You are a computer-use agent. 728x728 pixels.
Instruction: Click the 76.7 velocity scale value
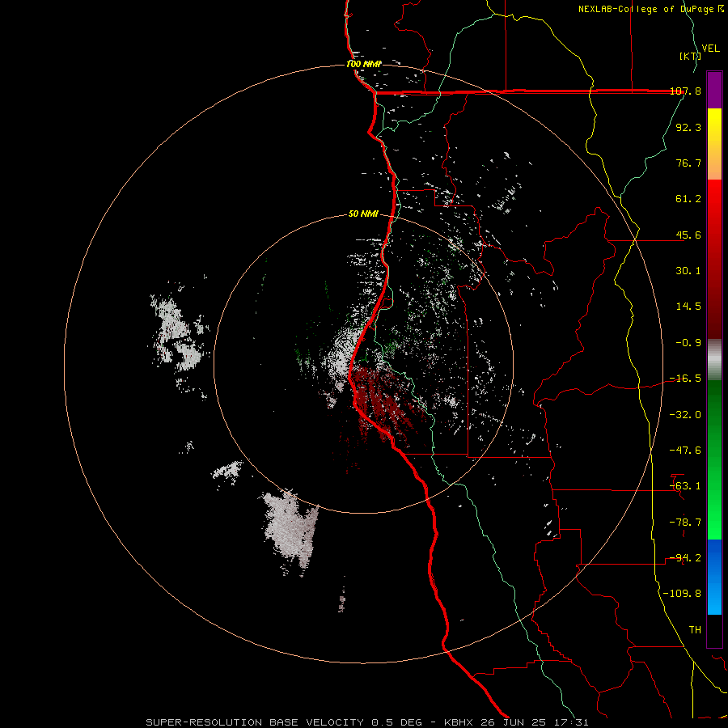688,163
